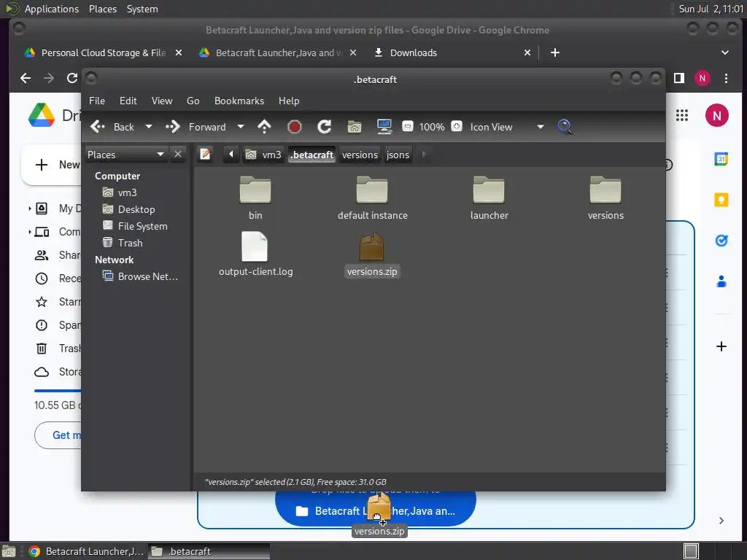This screenshot has height=560, width=747.
Task: Close the Places side pane
Action: 178,155
